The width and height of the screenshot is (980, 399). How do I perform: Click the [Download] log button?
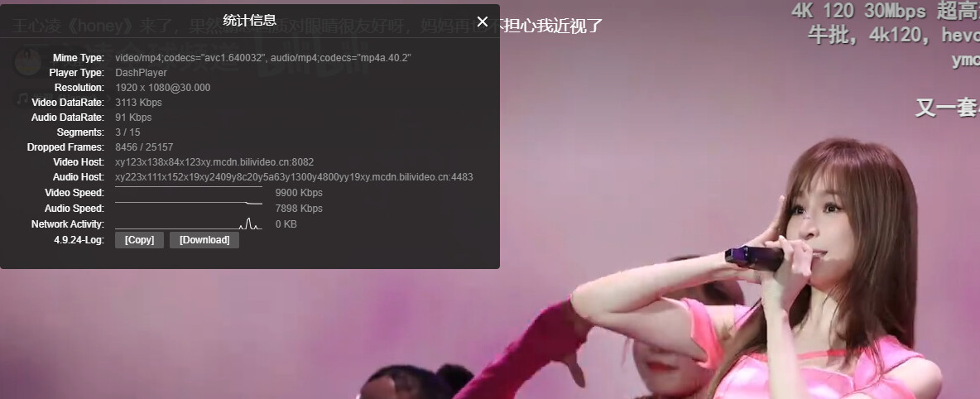pos(204,240)
